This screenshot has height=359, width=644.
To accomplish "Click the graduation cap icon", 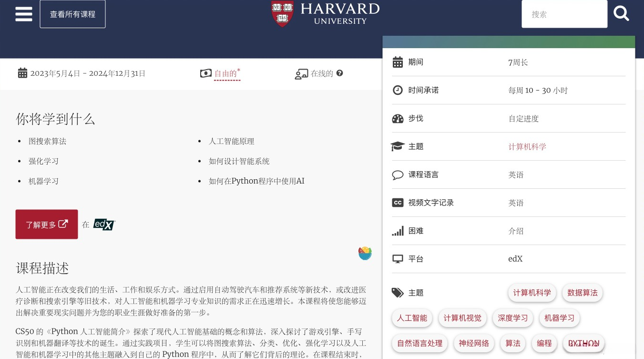I will (x=398, y=146).
